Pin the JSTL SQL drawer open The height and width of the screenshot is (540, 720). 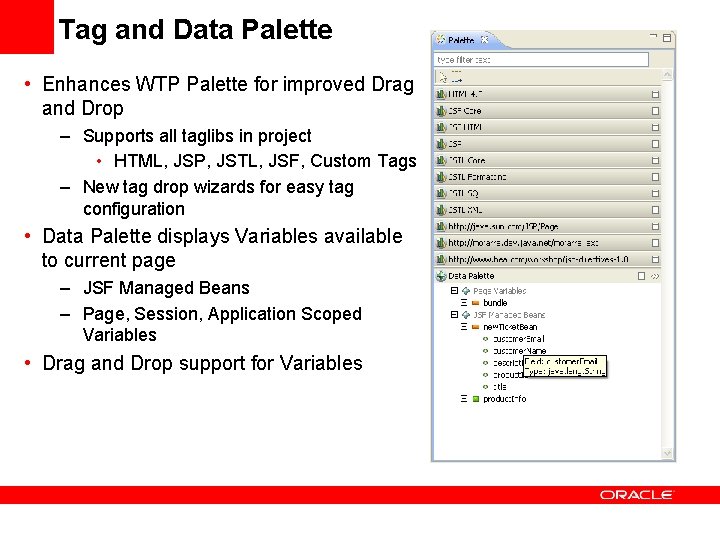pos(655,194)
